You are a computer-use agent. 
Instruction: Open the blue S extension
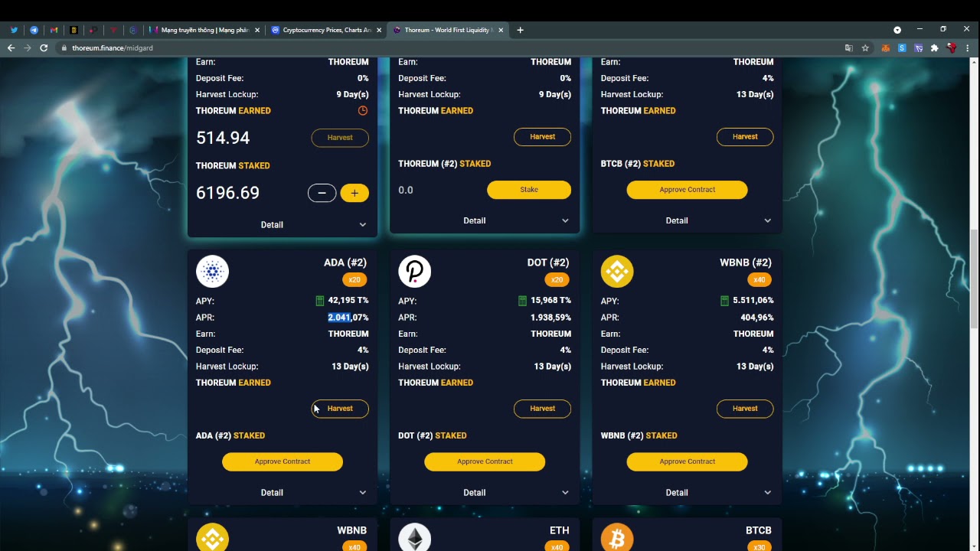point(902,47)
